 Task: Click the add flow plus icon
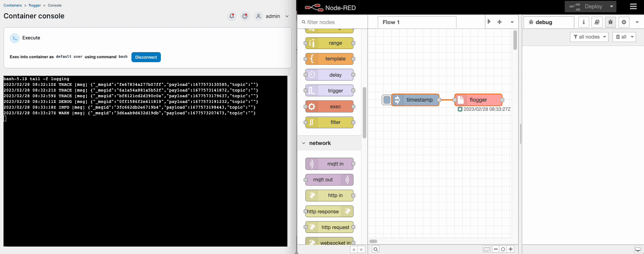(499, 21)
